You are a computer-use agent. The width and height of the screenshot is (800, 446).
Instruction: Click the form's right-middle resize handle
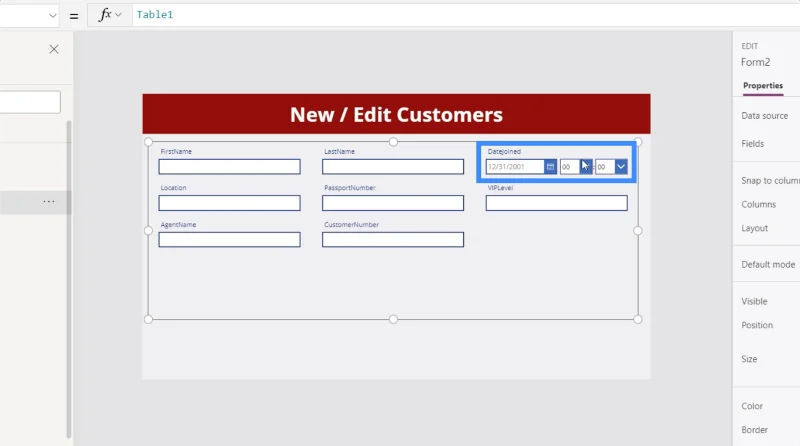[638, 231]
